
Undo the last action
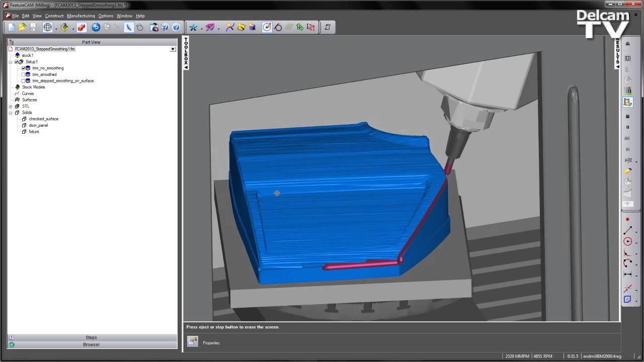[x=96, y=27]
